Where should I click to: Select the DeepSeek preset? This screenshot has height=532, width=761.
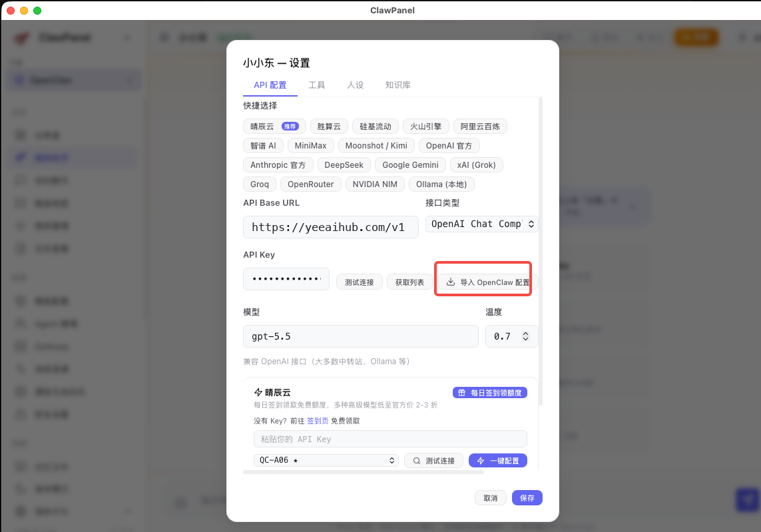[x=344, y=165]
